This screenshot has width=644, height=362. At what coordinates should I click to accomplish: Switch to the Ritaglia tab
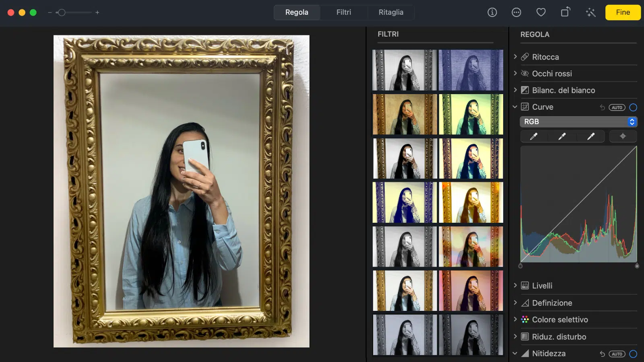[x=391, y=12]
